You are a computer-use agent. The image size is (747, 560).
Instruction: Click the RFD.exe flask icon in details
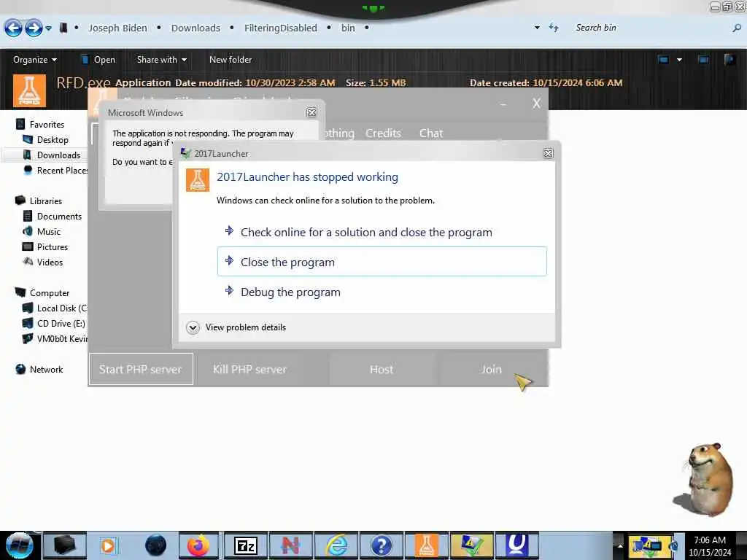(x=29, y=90)
